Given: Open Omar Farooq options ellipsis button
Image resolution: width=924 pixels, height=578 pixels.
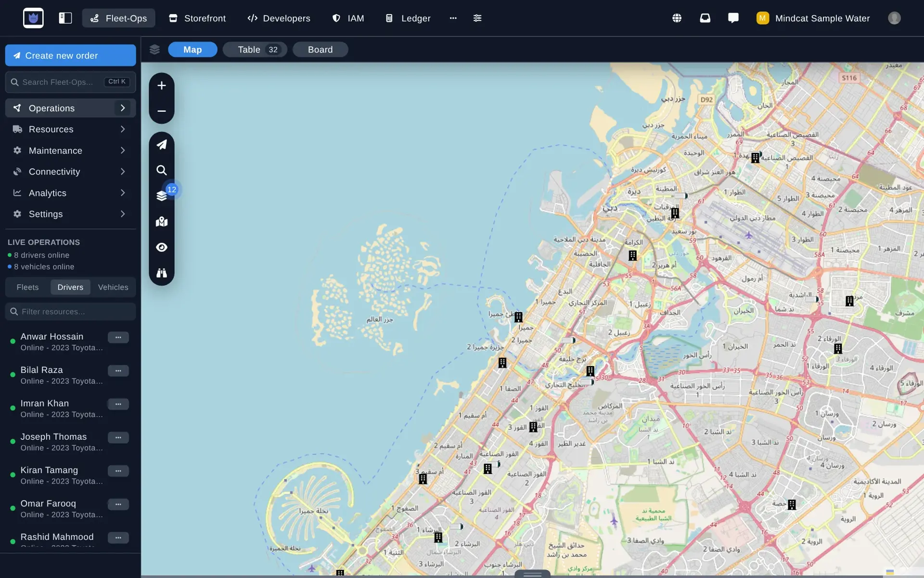Looking at the screenshot, I should point(118,504).
